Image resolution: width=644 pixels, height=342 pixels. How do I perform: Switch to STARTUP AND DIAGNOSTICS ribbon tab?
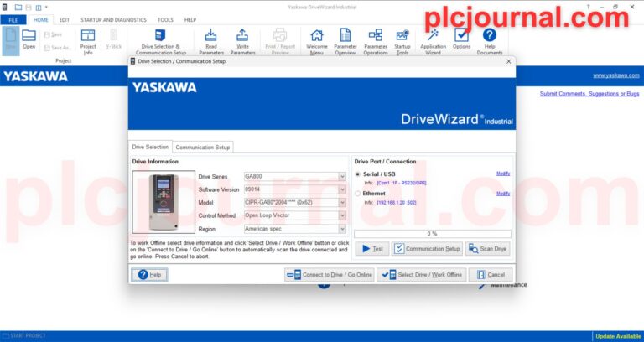113,20
